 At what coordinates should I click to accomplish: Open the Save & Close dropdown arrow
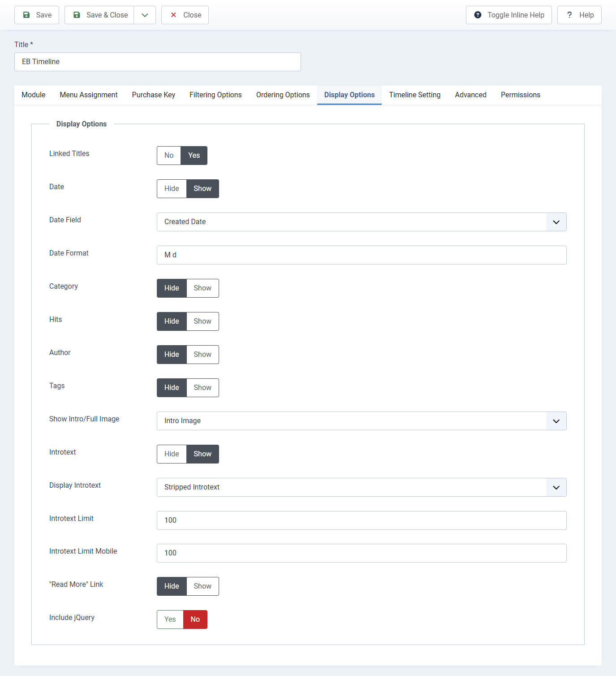145,15
